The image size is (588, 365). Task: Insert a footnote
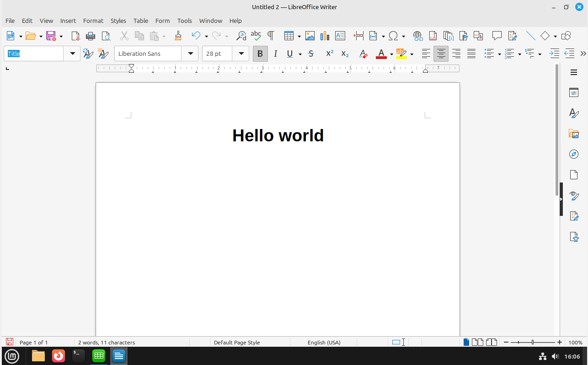433,36
